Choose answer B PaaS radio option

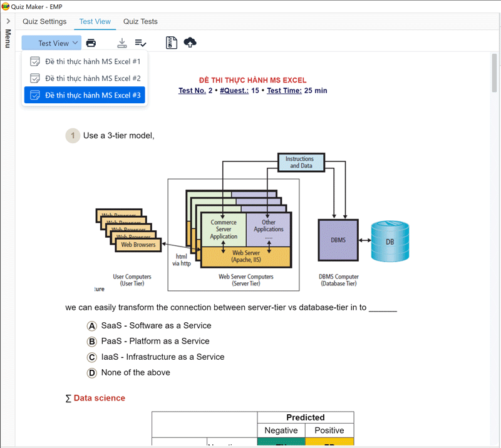(91, 342)
